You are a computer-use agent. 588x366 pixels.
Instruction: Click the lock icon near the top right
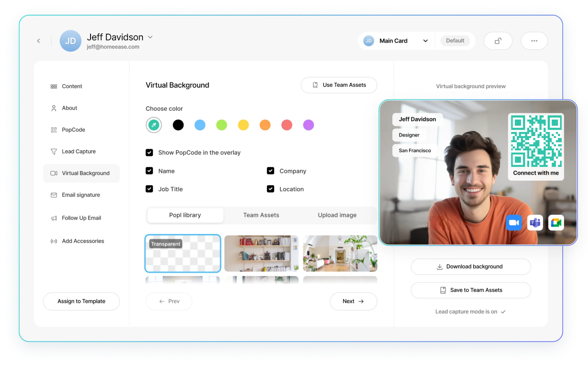tap(498, 40)
